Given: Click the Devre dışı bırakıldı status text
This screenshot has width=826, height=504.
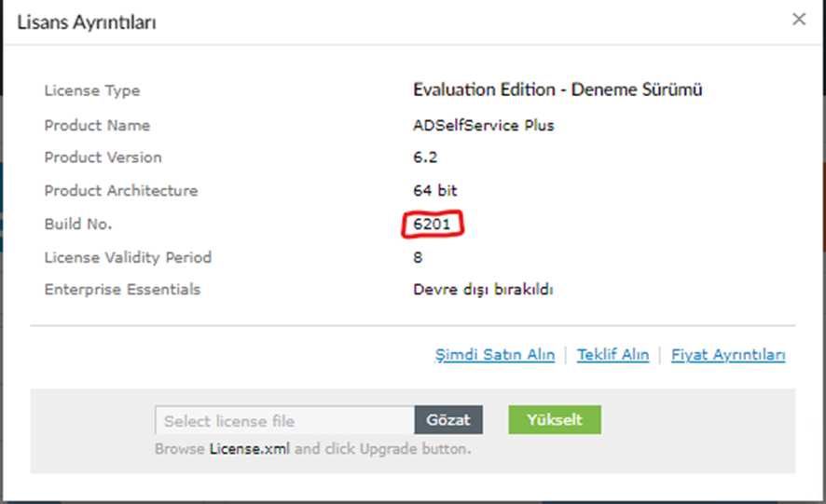Looking at the screenshot, I should [483, 290].
